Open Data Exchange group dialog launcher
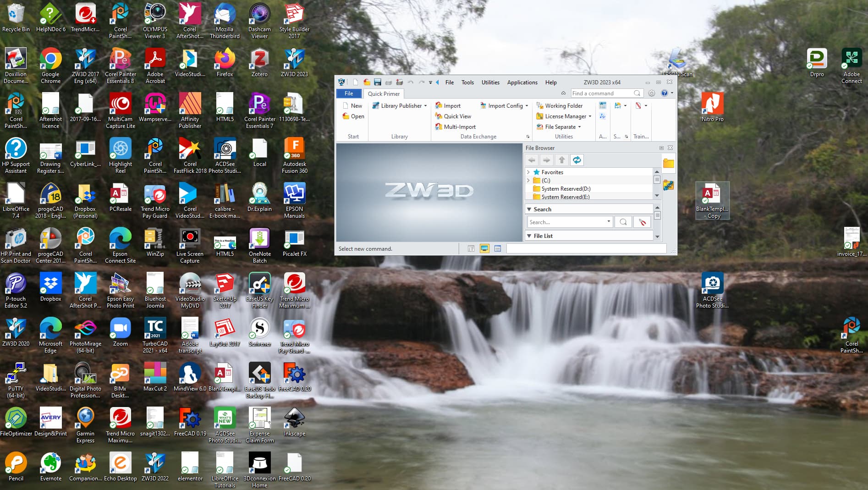Viewport: 868px width, 490px height. (527, 137)
